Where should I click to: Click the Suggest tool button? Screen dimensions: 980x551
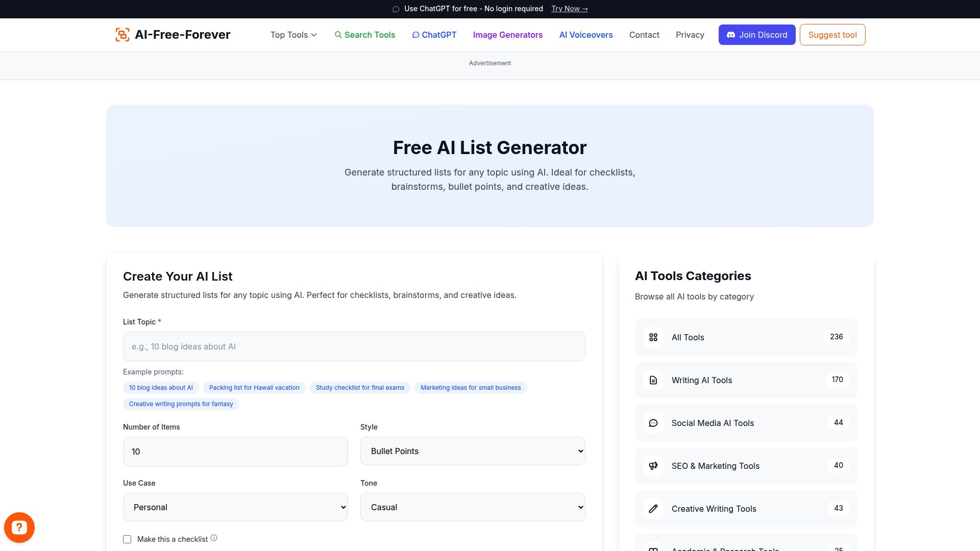[832, 35]
